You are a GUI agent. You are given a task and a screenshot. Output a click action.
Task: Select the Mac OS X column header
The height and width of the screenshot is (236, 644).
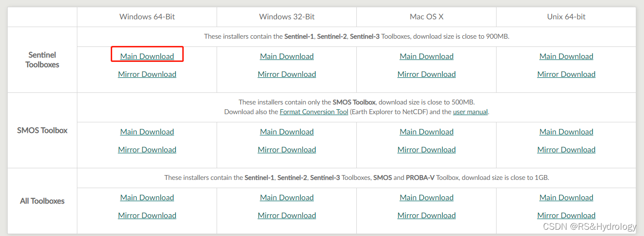426,16
